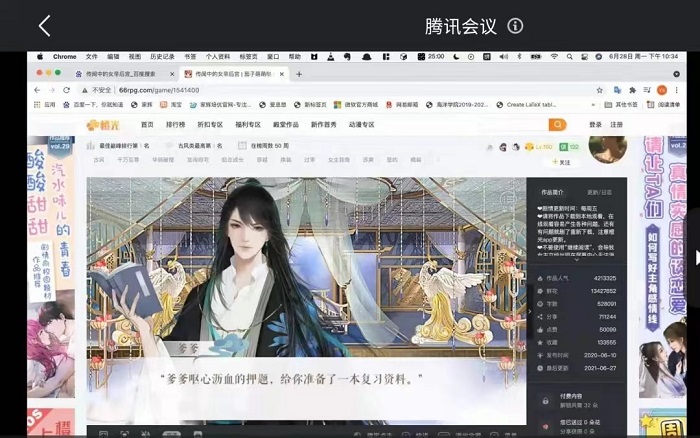Click the 古风 genre tag
The image size is (700, 438).
click(99, 159)
